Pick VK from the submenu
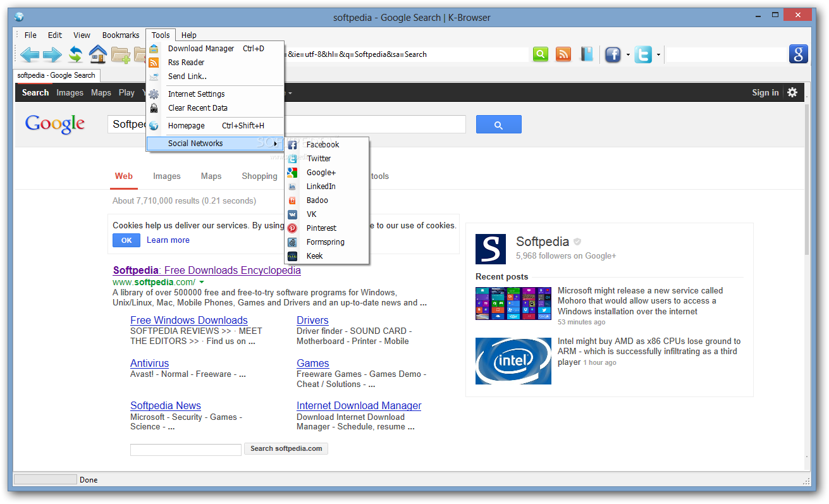The width and height of the screenshot is (829, 504). (x=326, y=214)
